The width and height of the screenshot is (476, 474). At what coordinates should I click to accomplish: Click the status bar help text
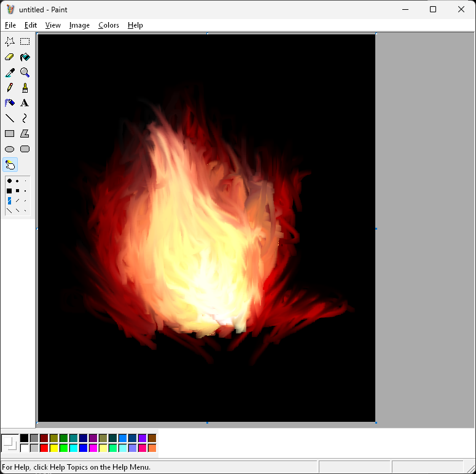coord(76,467)
